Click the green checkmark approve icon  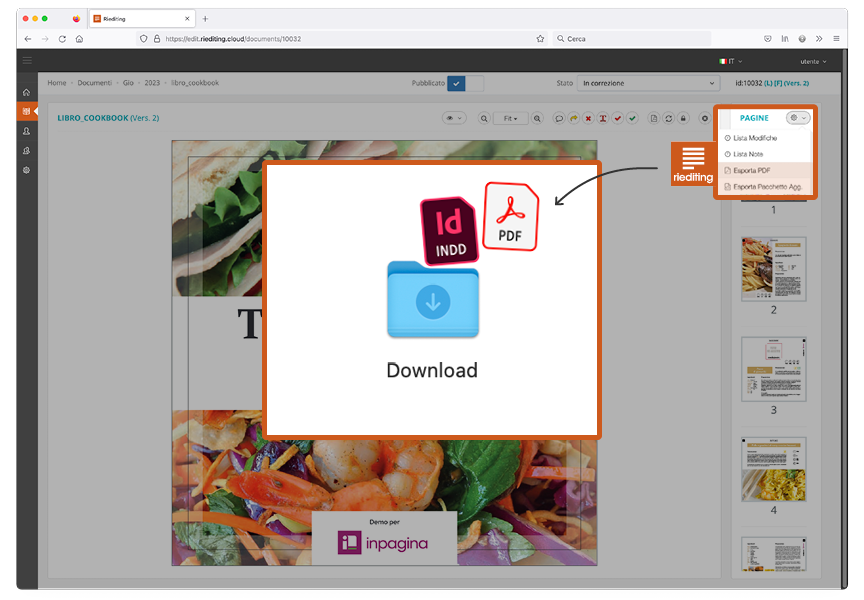[x=632, y=118]
